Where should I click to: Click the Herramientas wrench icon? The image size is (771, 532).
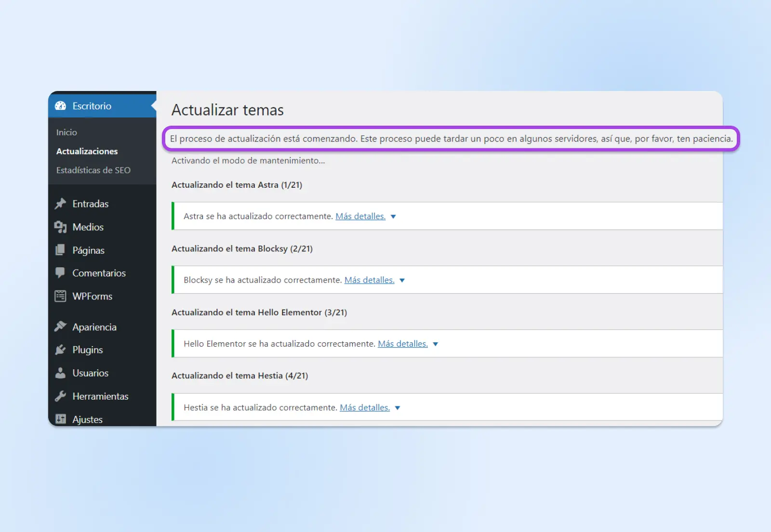pyautogui.click(x=60, y=396)
